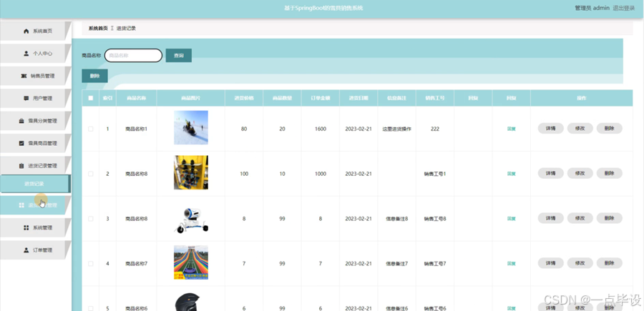
Task: Check the box for row 4 商品名称7
Action: (x=91, y=263)
